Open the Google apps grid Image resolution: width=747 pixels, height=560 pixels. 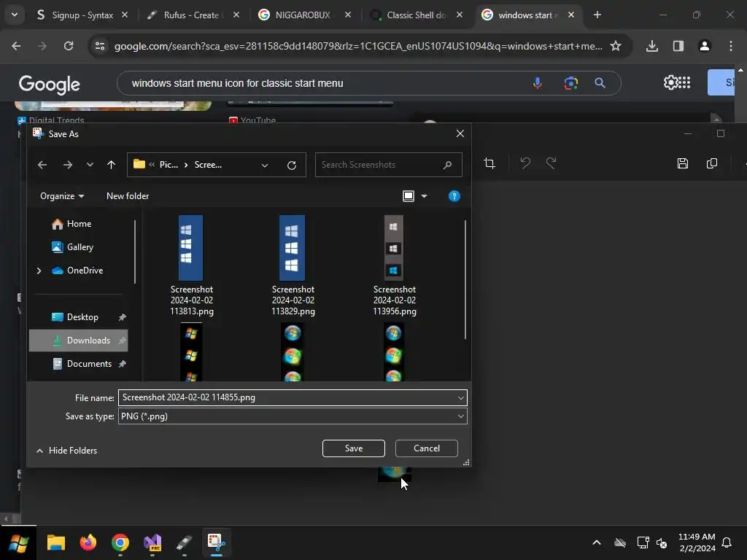[684, 83]
